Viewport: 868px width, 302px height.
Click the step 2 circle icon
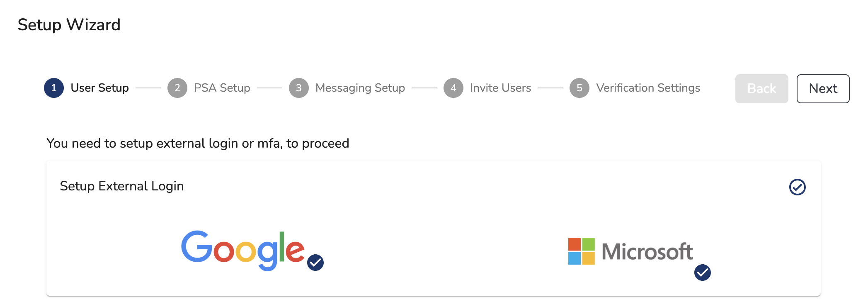177,88
